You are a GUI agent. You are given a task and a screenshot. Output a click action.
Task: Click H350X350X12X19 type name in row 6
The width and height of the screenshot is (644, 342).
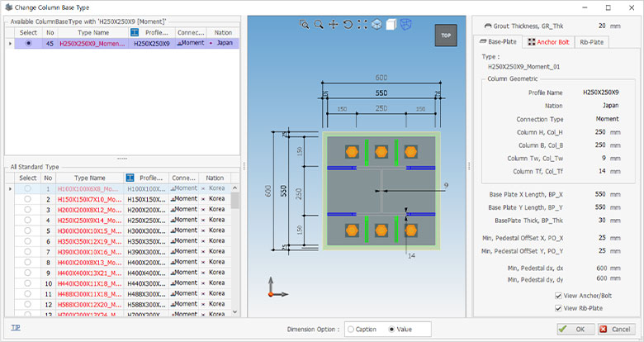tap(89, 241)
